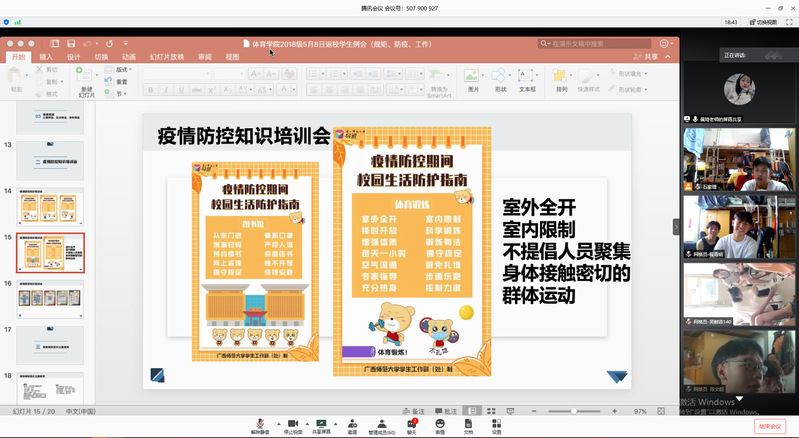Screen dimensions: 799x438
Task: Expand share screen options arrow
Action: 335,424
